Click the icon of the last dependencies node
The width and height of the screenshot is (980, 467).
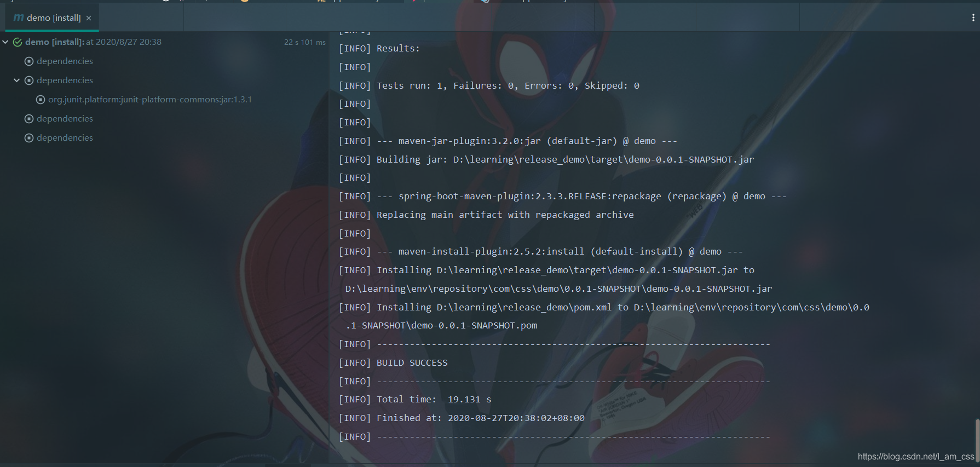pyautogui.click(x=29, y=138)
